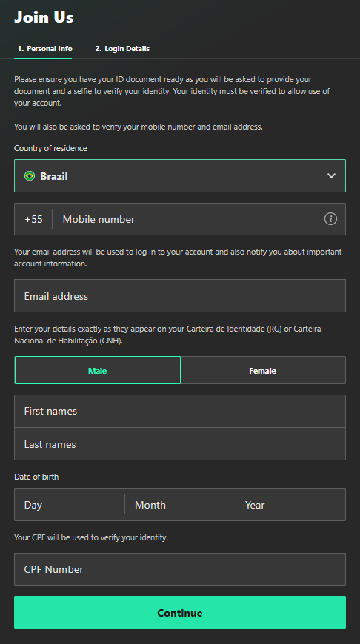
Task: Select the Day of birth field
Action: pyautogui.click(x=70, y=504)
